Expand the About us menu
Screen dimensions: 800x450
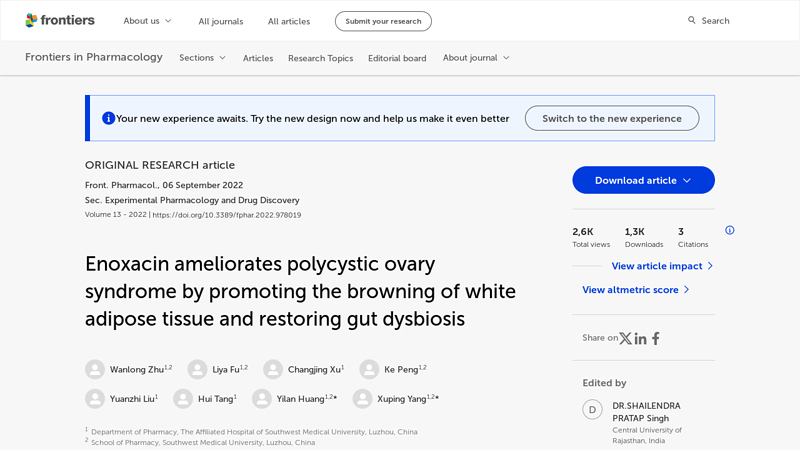[x=147, y=21]
